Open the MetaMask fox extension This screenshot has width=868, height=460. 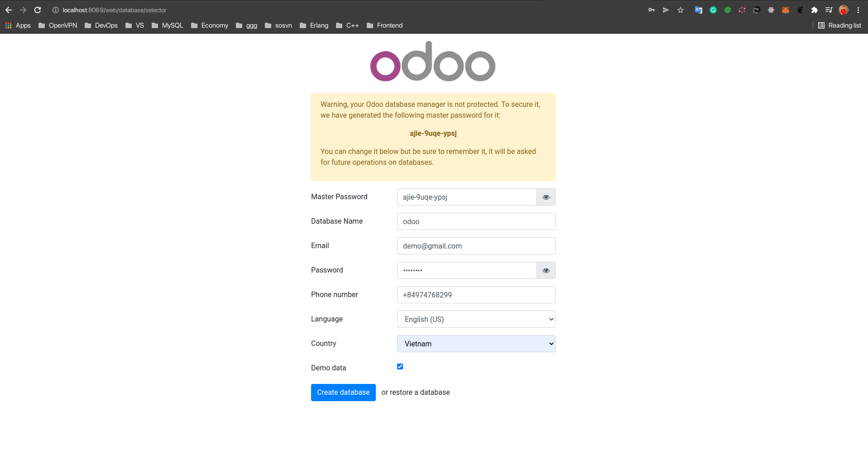pyautogui.click(x=786, y=10)
